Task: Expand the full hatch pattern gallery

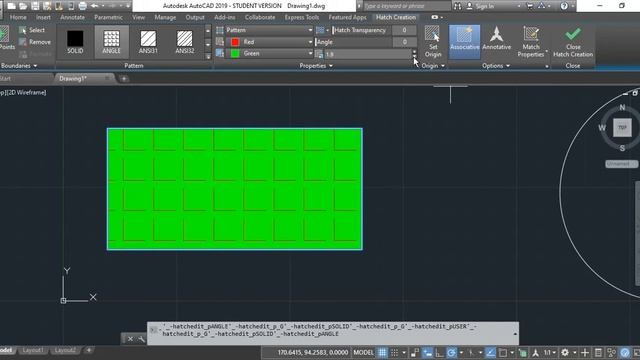Action: [x=208, y=56]
